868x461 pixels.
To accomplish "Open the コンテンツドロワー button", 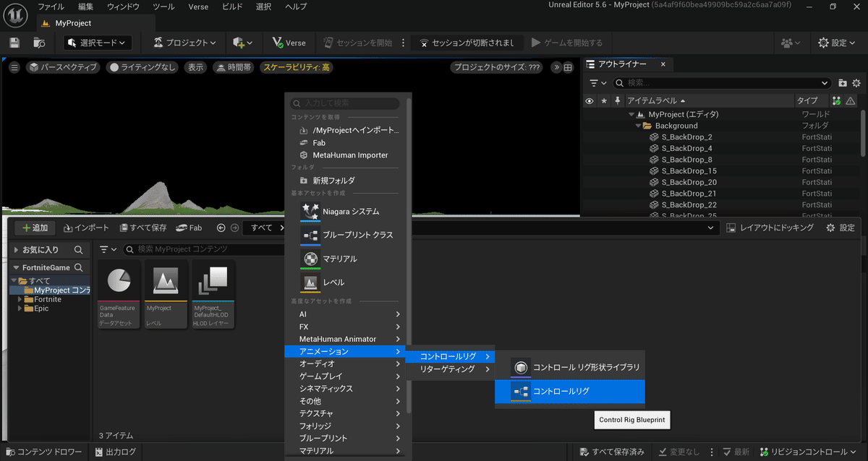I will 43,452.
